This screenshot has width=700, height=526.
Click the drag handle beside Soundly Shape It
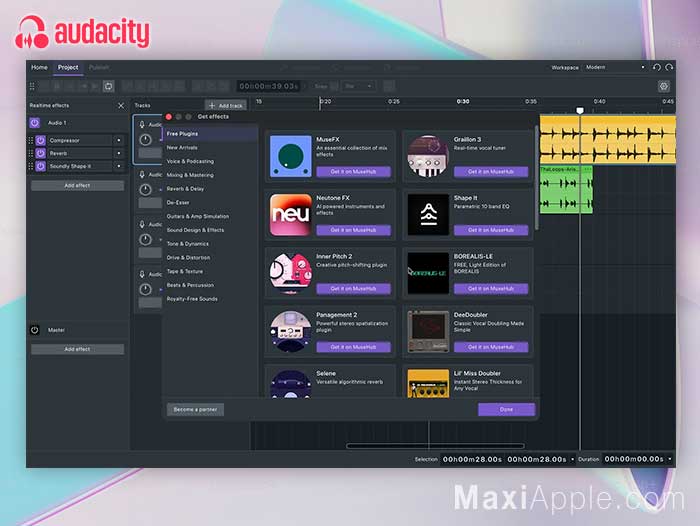pos(31,166)
